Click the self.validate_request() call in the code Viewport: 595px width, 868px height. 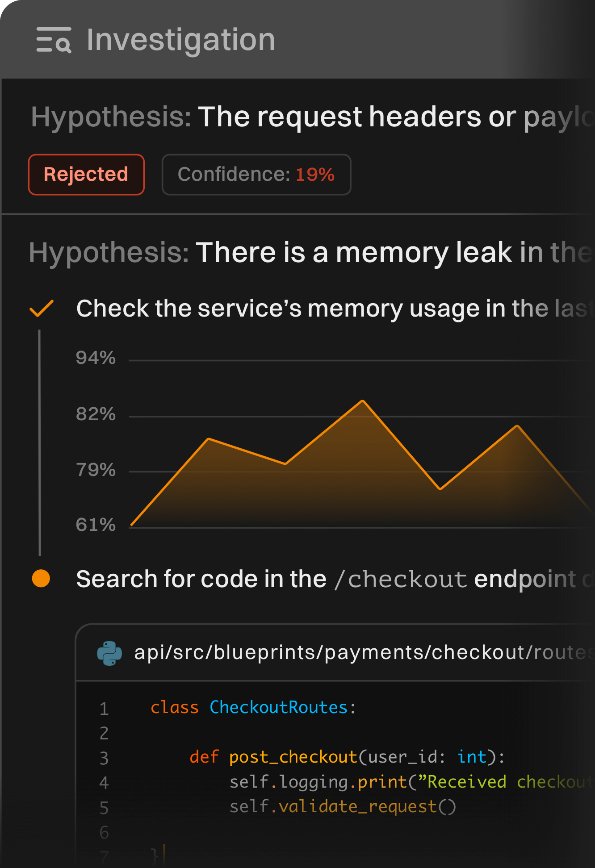[343, 807]
